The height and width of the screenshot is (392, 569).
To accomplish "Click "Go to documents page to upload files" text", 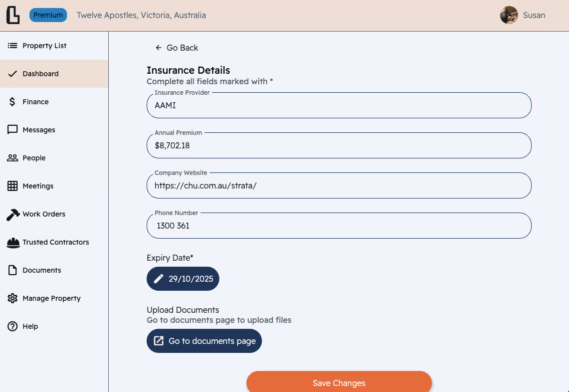I will (x=219, y=320).
